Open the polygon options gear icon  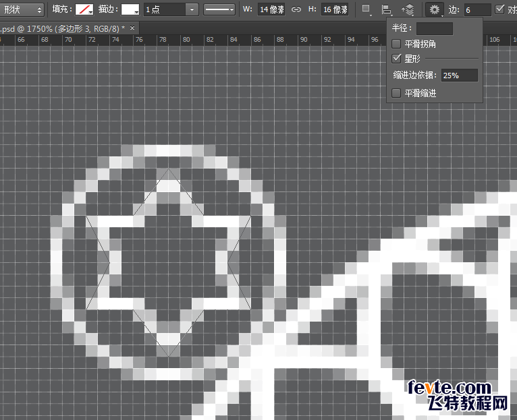[434, 9]
